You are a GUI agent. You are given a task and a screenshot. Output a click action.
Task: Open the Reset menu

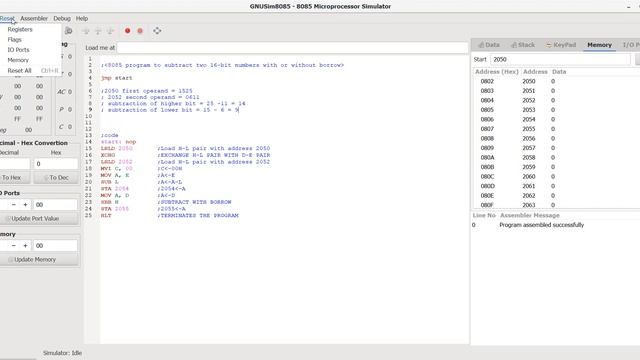coord(7,18)
